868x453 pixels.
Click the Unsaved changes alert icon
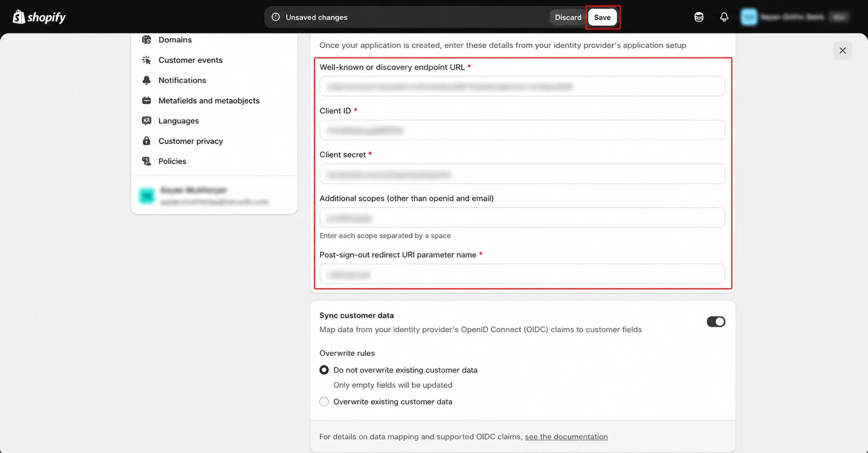pyautogui.click(x=275, y=17)
